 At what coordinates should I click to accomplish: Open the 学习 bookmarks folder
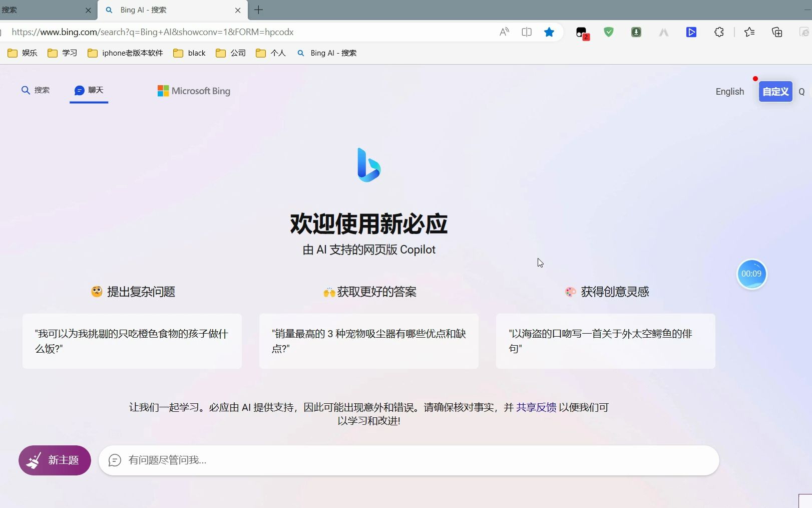coord(63,53)
